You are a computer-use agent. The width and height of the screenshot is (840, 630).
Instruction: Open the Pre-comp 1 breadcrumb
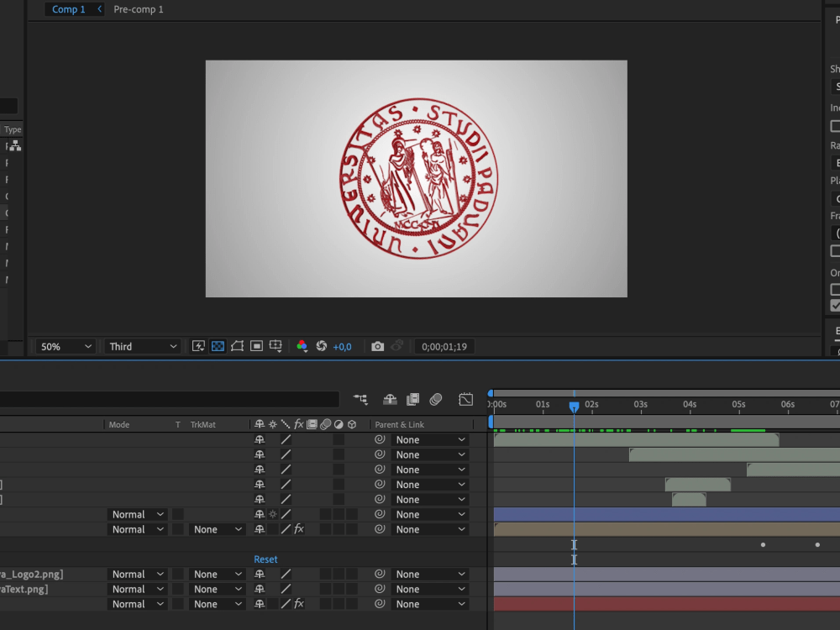pos(139,9)
